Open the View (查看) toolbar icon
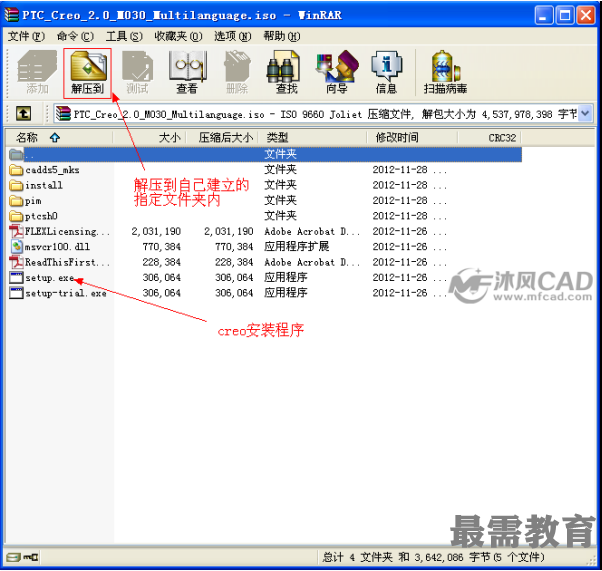 (x=187, y=73)
